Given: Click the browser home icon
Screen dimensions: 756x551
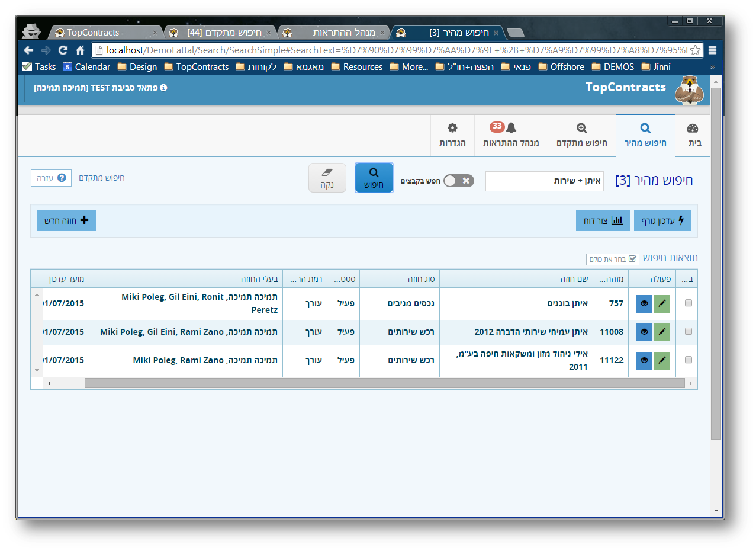Looking at the screenshot, I should [x=80, y=50].
